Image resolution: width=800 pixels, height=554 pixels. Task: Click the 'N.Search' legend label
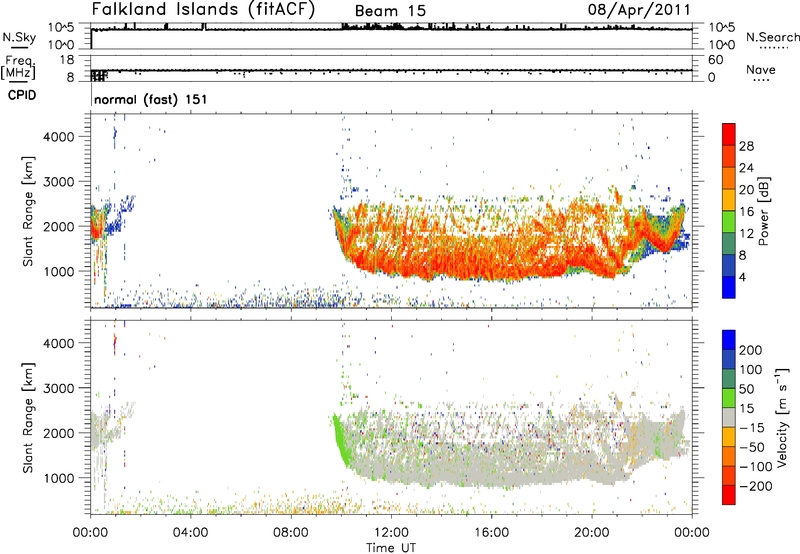(x=772, y=37)
